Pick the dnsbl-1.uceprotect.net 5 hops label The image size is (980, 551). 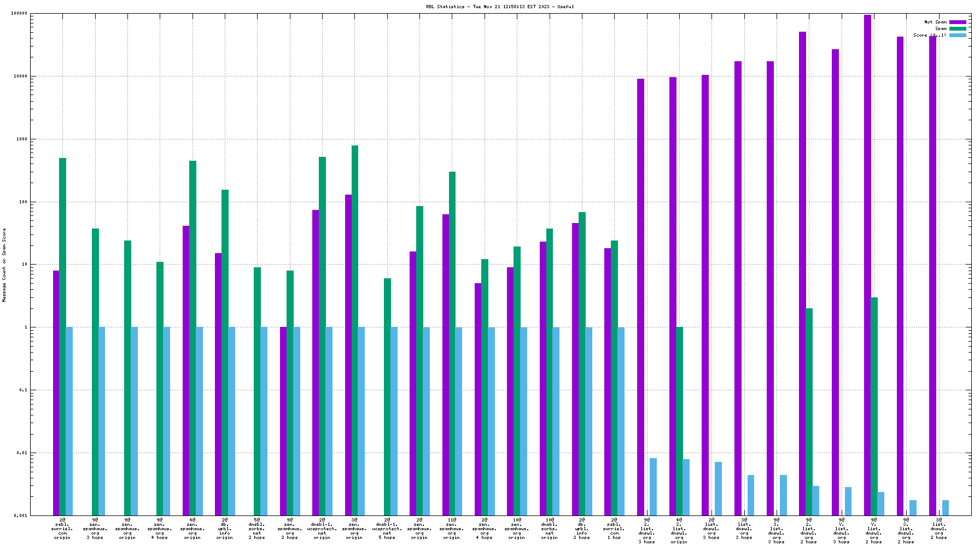[387, 529]
